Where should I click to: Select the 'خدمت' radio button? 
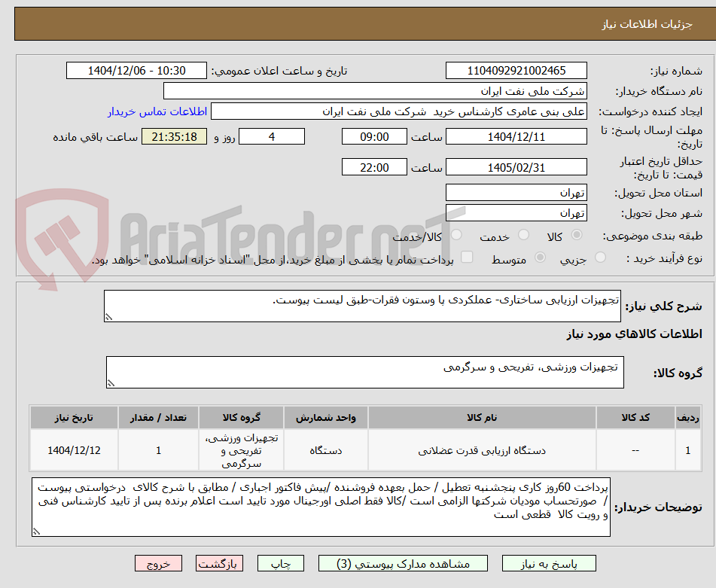pos(523,235)
